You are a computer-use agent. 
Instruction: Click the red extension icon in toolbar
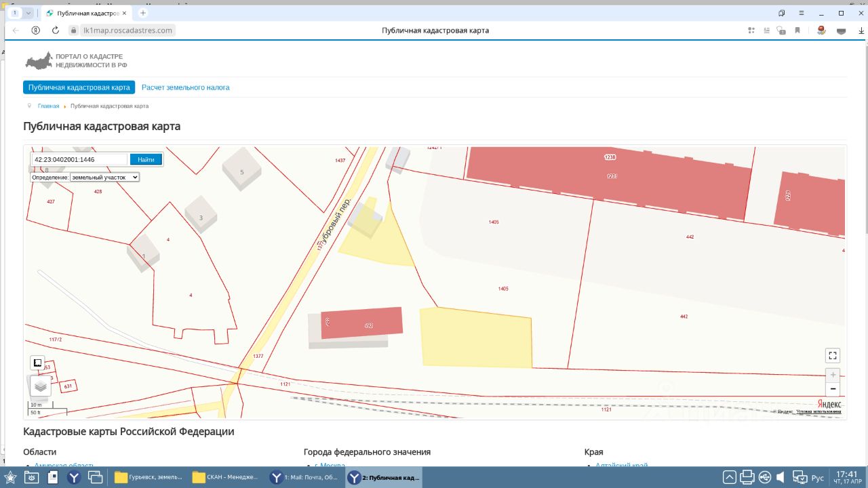click(821, 30)
